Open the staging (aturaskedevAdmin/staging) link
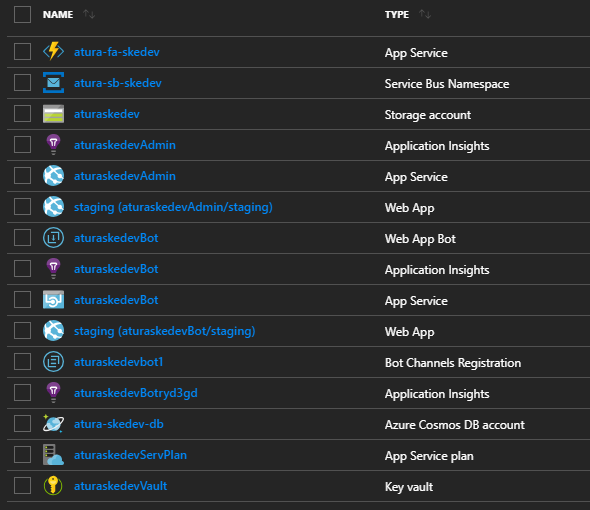 173,207
